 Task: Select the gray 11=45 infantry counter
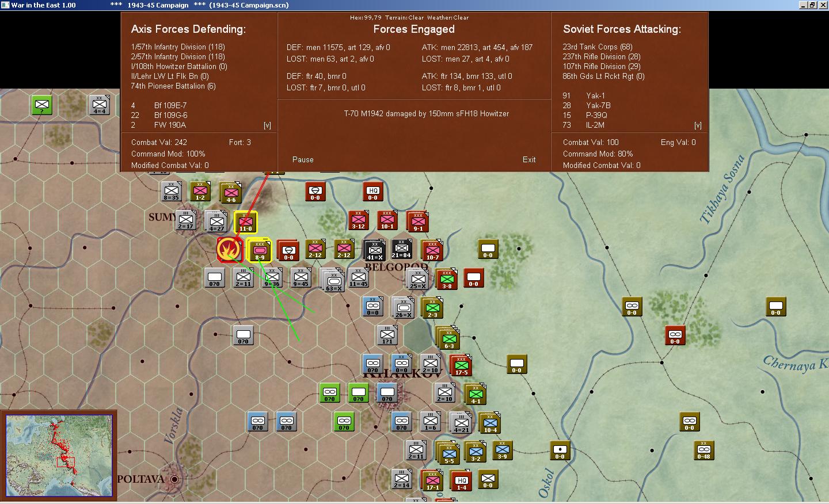[359, 277]
